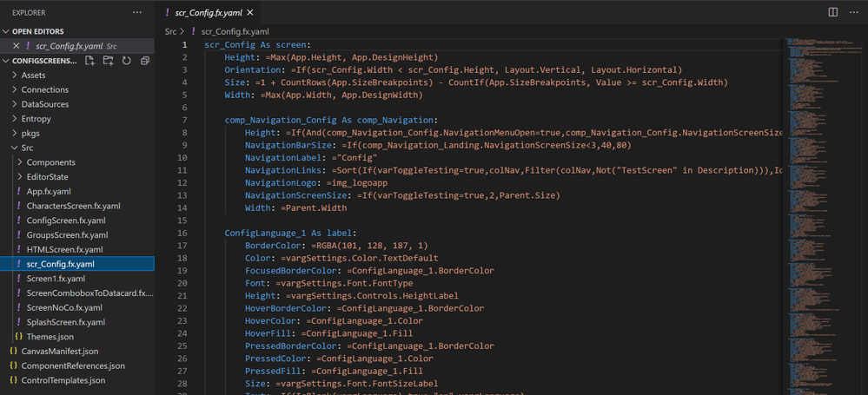
Task: Click 'HoverFill' property on line 24
Action: coord(268,333)
